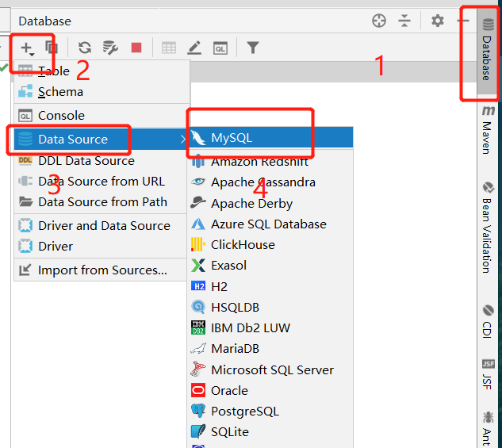Open the Database tool window tab

(x=487, y=52)
